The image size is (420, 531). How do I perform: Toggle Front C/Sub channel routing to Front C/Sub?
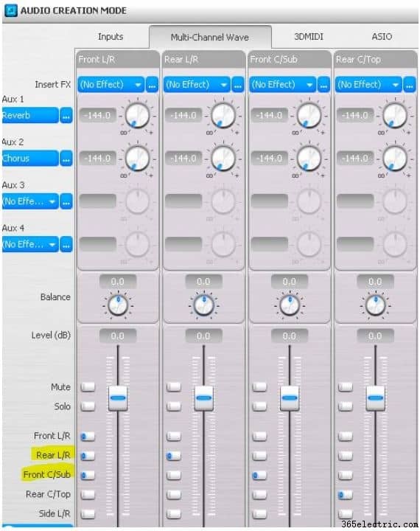(259, 476)
